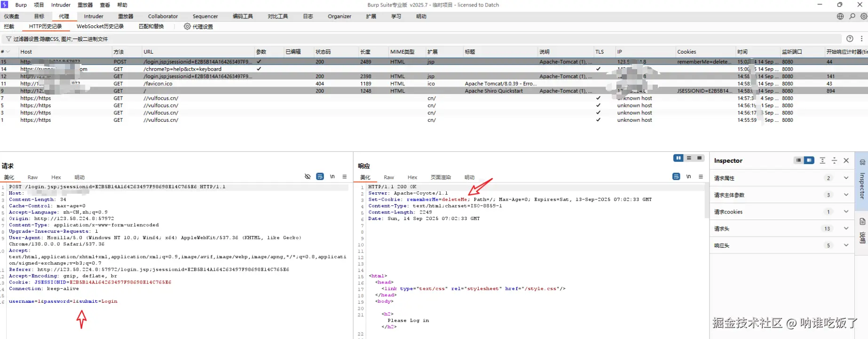
Task: Open the 拦截 proxy sub-tab
Action: point(9,26)
